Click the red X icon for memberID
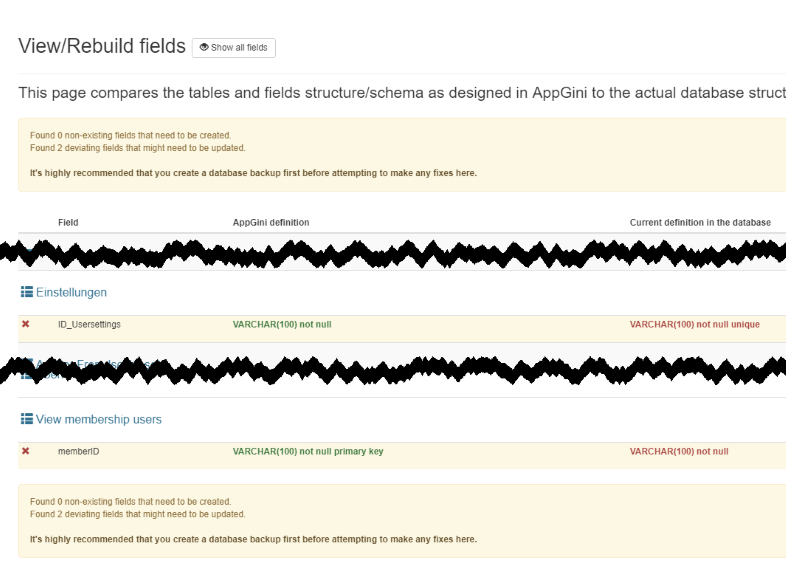The width and height of the screenshot is (786, 572). pos(26,451)
